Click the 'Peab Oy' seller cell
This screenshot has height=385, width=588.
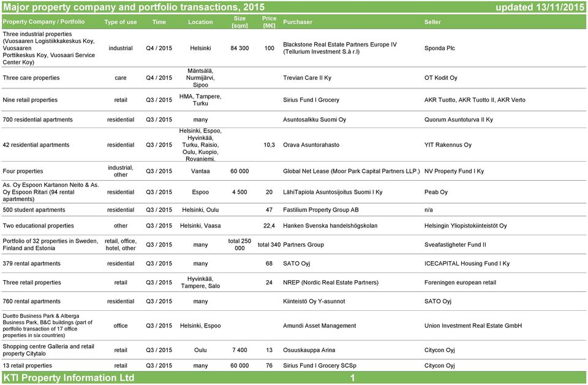(x=436, y=192)
